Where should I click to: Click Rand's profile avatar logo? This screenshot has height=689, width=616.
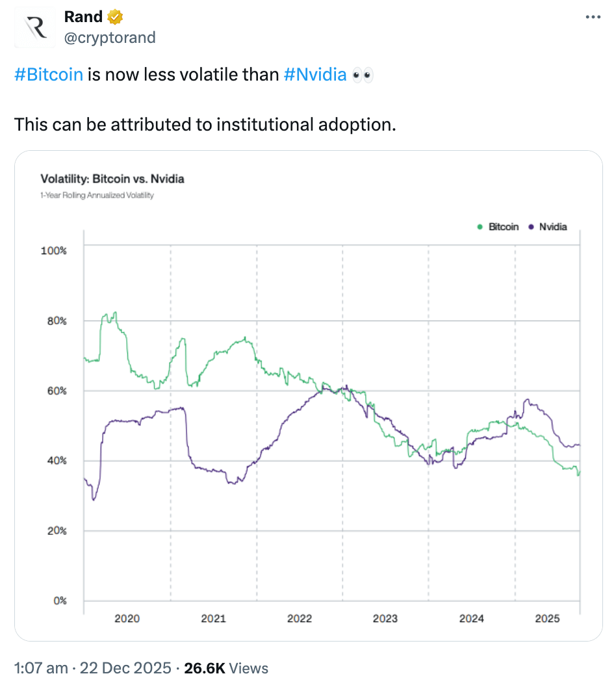[35, 29]
